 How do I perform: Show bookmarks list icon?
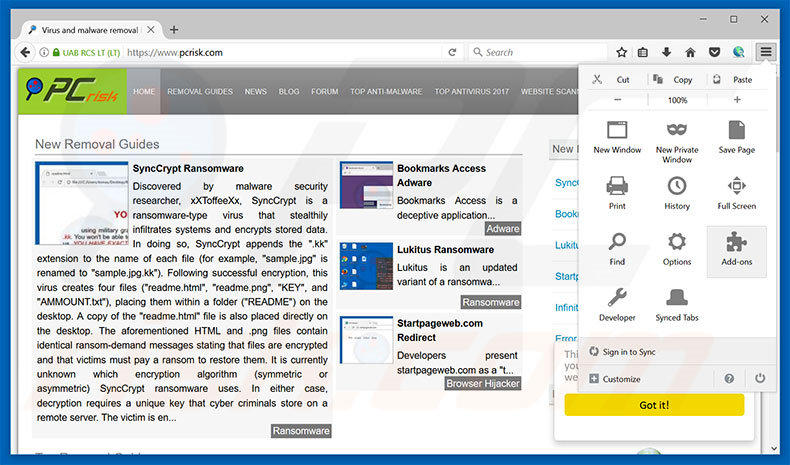click(x=643, y=52)
